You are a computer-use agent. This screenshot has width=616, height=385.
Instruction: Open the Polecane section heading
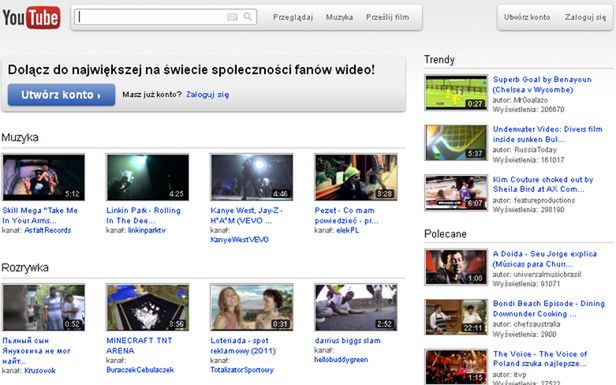[446, 234]
